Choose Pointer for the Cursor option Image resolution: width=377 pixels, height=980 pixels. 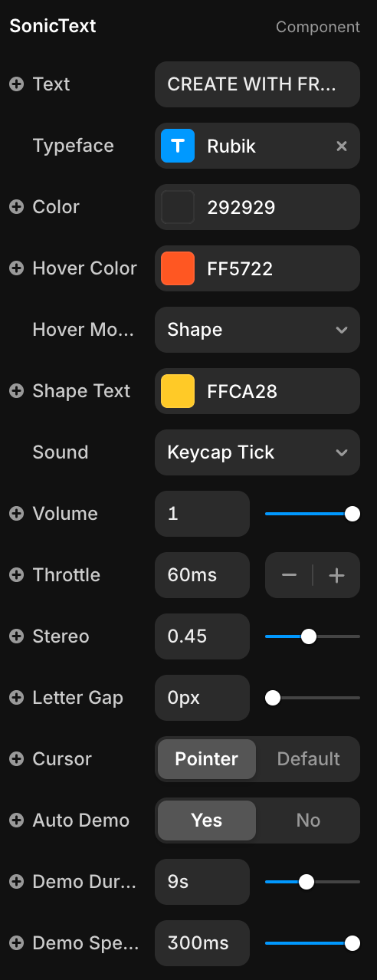pyautogui.click(x=207, y=759)
